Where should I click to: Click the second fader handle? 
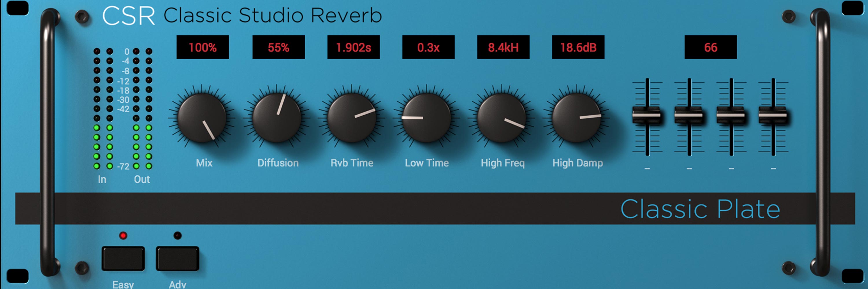click(689, 115)
